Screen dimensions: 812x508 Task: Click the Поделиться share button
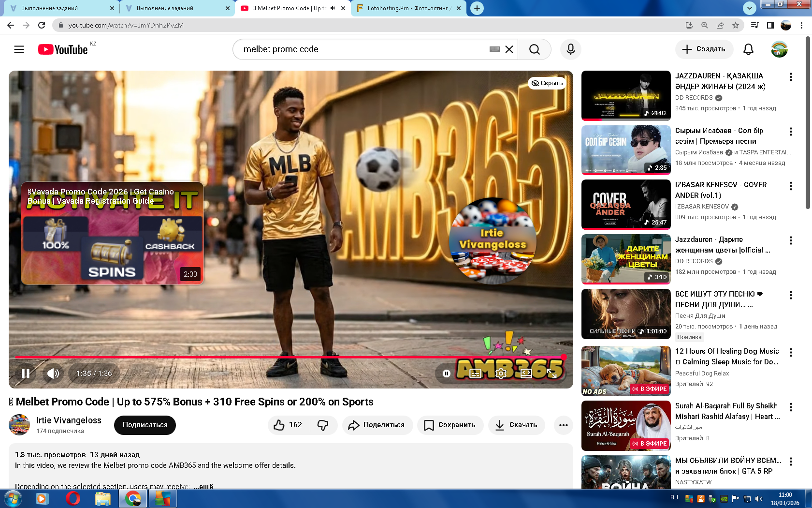(x=377, y=425)
